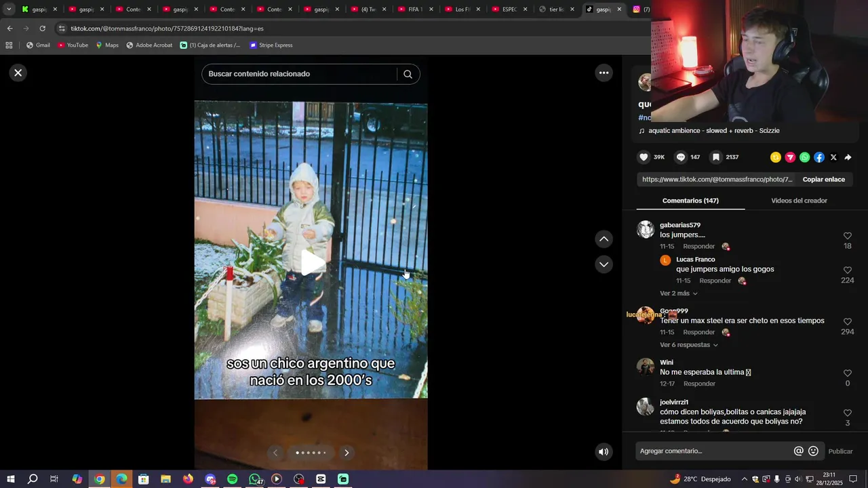Like joelvirrzi1's comment with 3 likes
Image resolution: width=868 pixels, height=488 pixels.
(848, 413)
